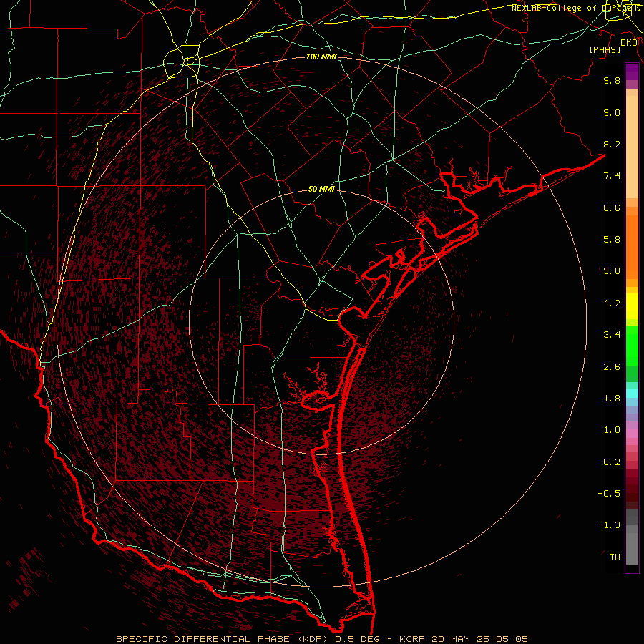Pick the cyan band of the color scale

point(632,394)
